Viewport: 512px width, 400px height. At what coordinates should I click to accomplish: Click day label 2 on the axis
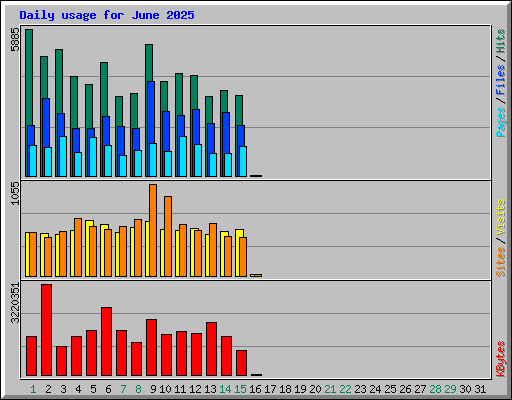point(48,389)
